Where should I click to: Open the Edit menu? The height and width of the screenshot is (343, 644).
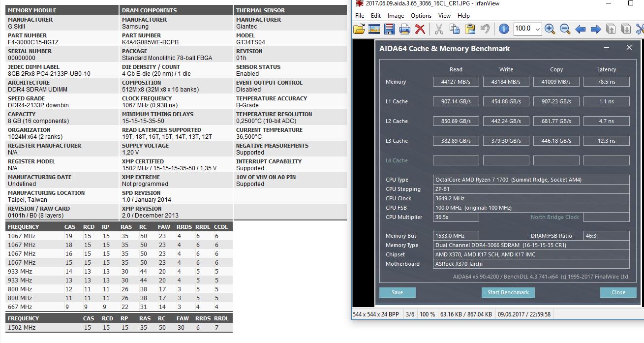pyautogui.click(x=376, y=16)
